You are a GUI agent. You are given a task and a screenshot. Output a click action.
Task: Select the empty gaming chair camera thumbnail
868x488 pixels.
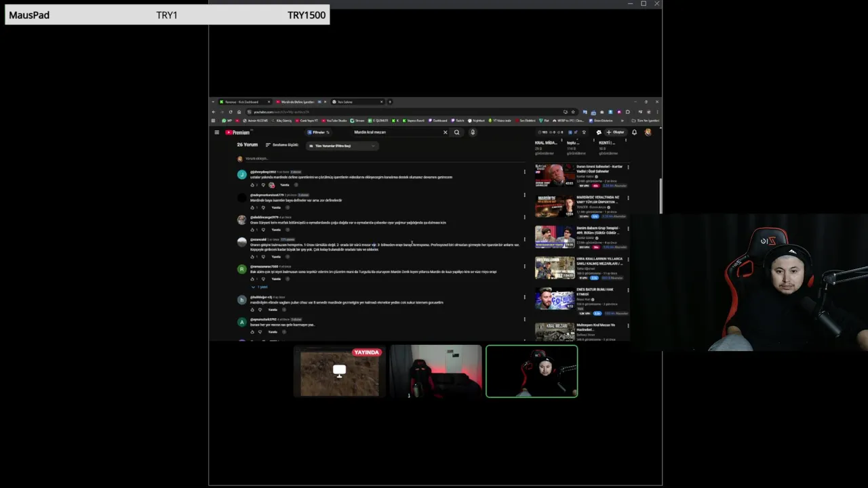435,371
